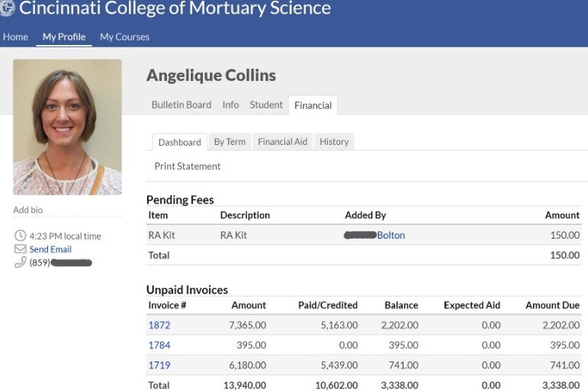Open invoice 1719

point(159,365)
